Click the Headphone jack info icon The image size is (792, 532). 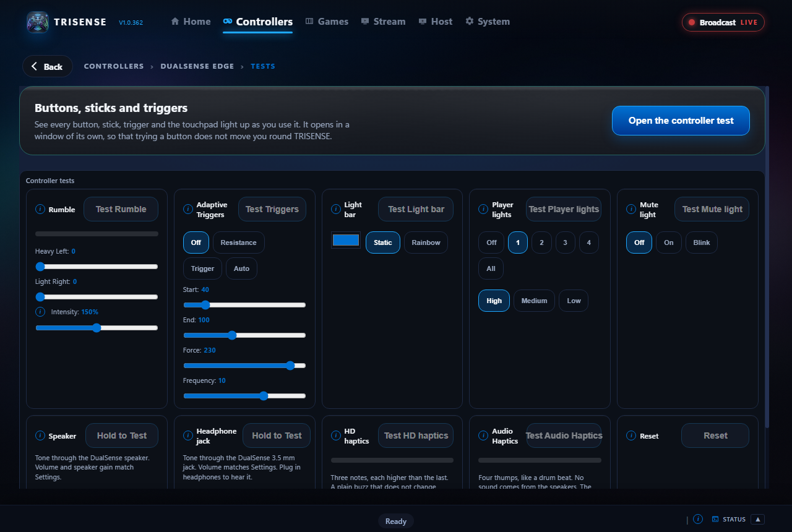[x=188, y=435]
